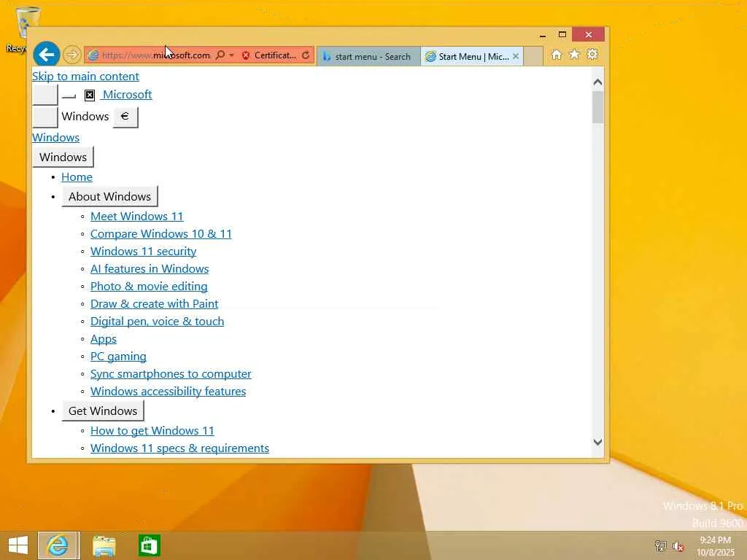Maximize the Internet Explorer window
Image resolution: width=747 pixels, height=560 pixels.
click(562, 35)
